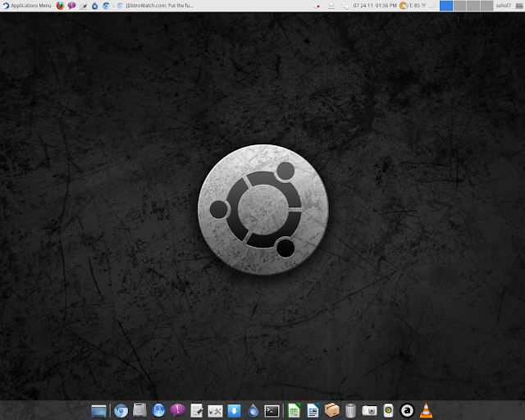Open the trash can in dock
The height and width of the screenshot is (420, 525).
point(350,411)
